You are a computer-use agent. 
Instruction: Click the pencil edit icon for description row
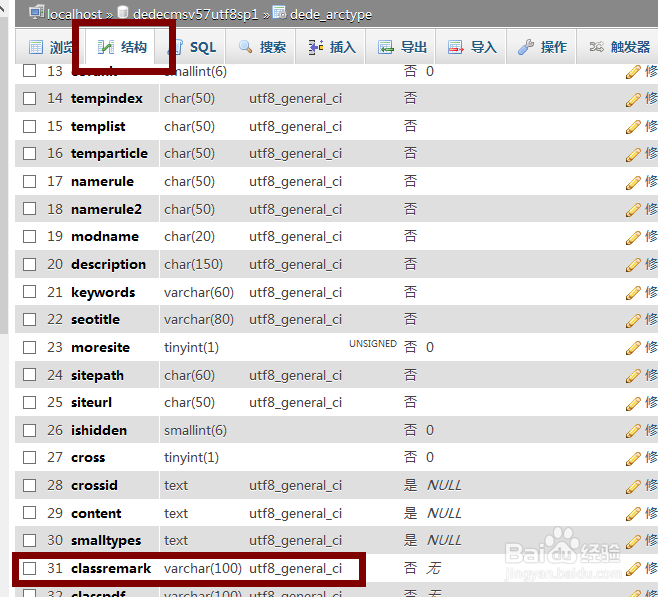[x=633, y=265]
